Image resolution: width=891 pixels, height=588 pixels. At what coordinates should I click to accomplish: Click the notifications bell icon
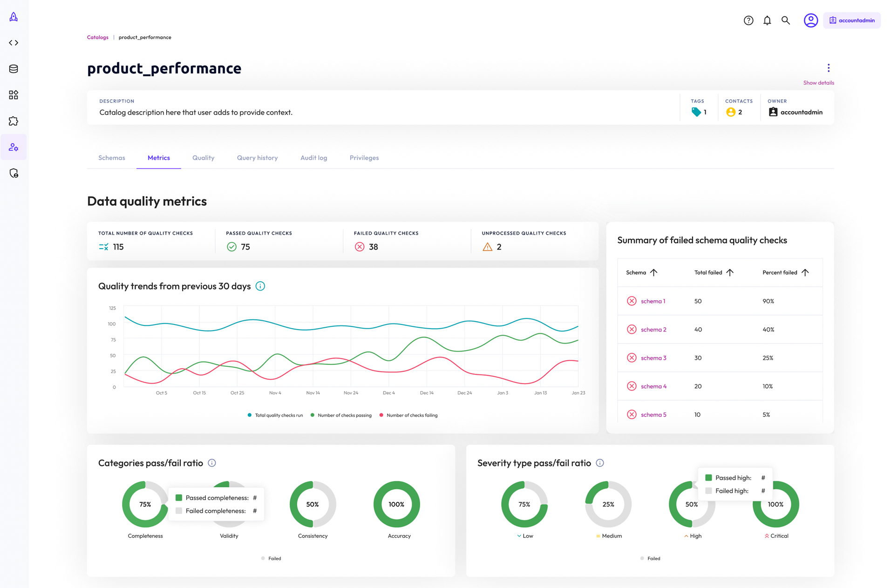(767, 20)
